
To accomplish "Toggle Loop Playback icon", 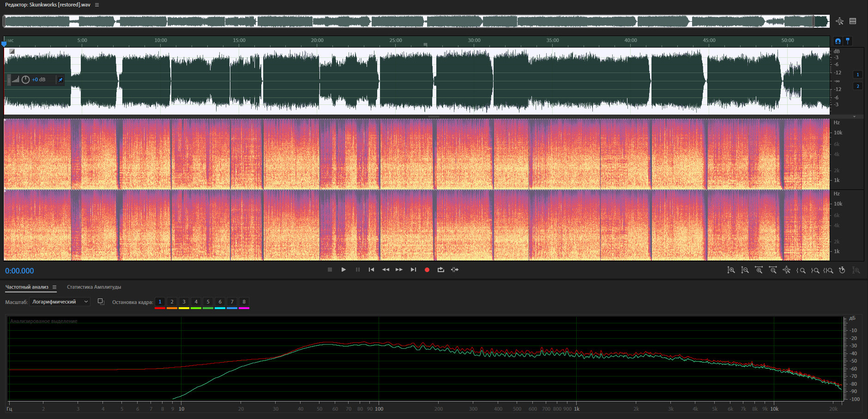I will (441, 270).
